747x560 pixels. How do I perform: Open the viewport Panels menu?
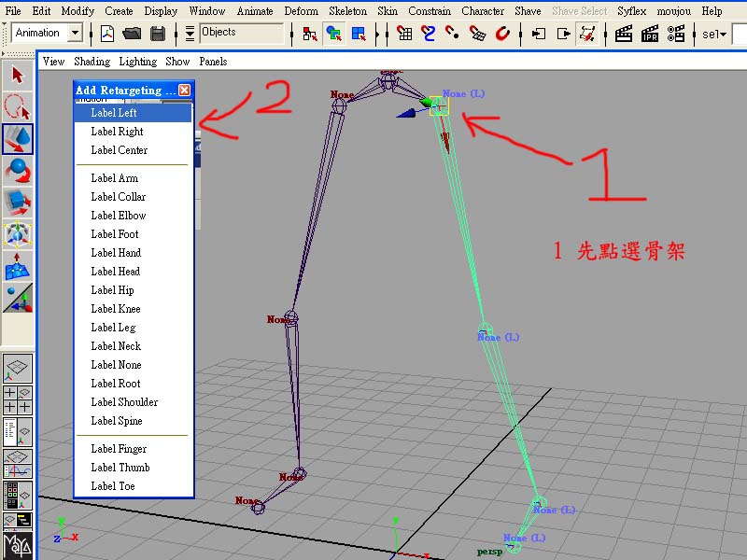point(213,62)
